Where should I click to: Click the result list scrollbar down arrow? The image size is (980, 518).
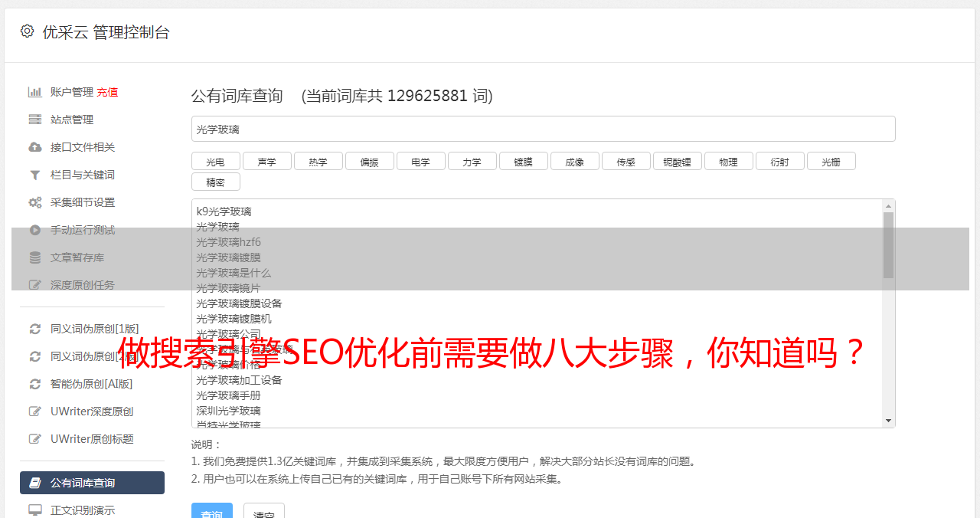pos(888,421)
